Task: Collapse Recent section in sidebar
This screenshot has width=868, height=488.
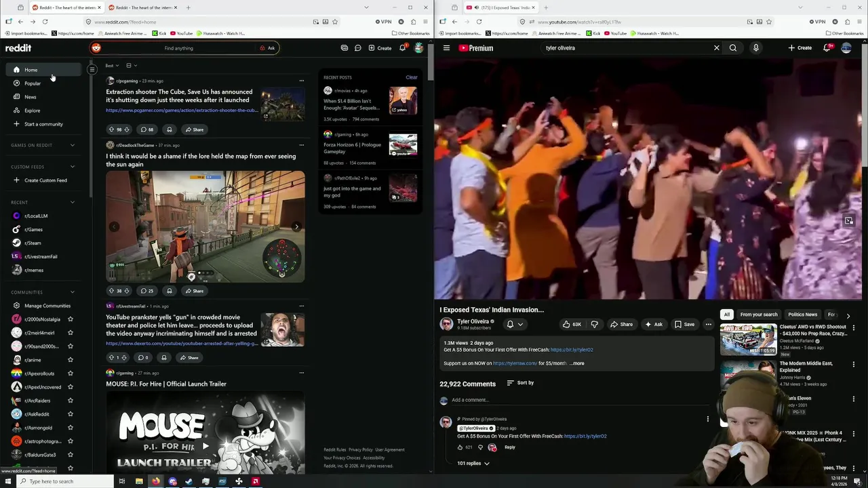Action: point(73,202)
